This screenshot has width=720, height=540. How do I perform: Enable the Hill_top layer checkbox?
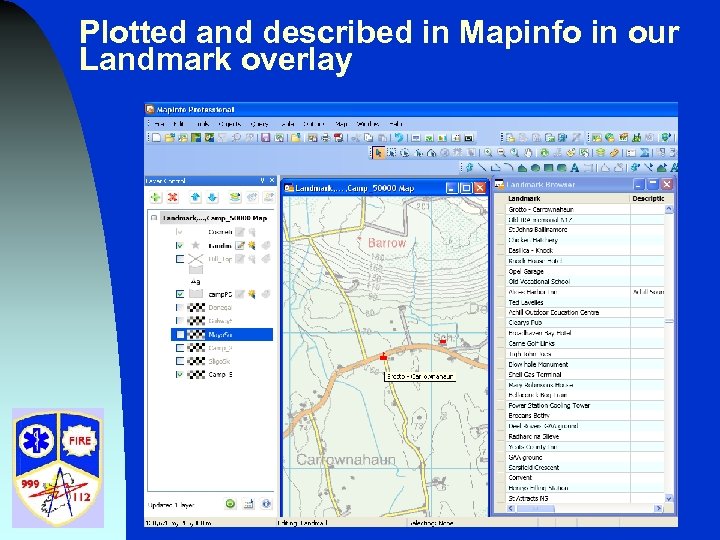(x=180, y=259)
